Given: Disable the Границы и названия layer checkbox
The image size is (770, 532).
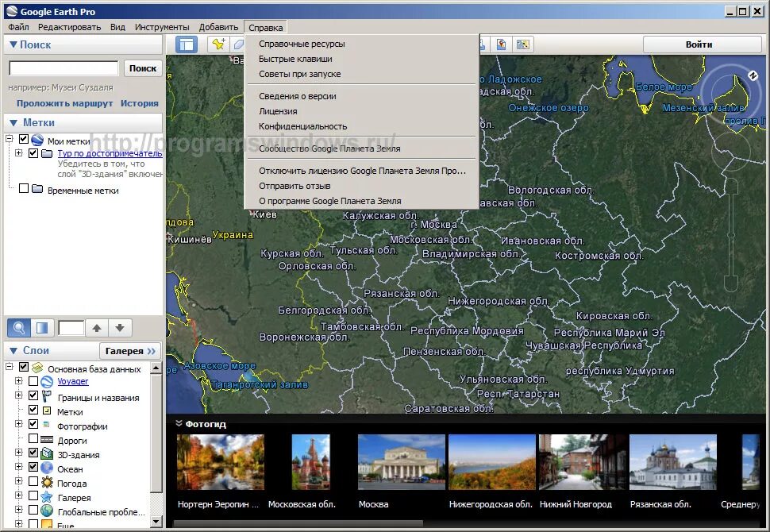Looking at the screenshot, I should (33, 395).
